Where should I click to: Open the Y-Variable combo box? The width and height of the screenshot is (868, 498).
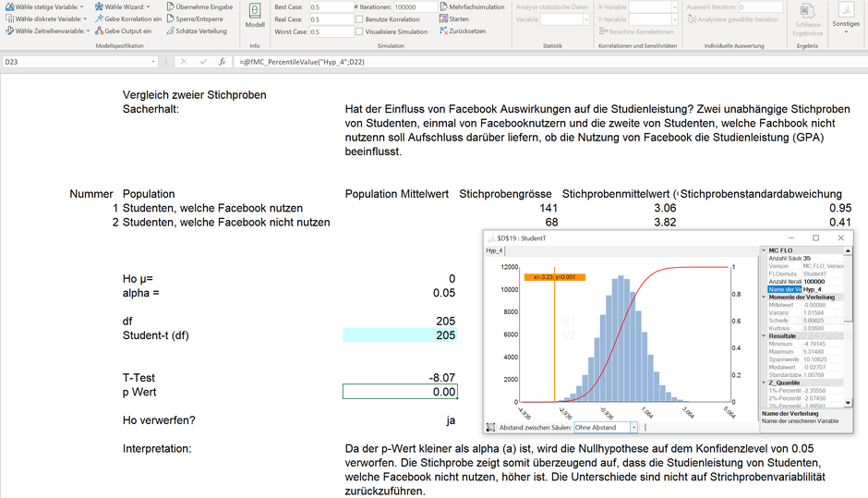tap(653, 19)
